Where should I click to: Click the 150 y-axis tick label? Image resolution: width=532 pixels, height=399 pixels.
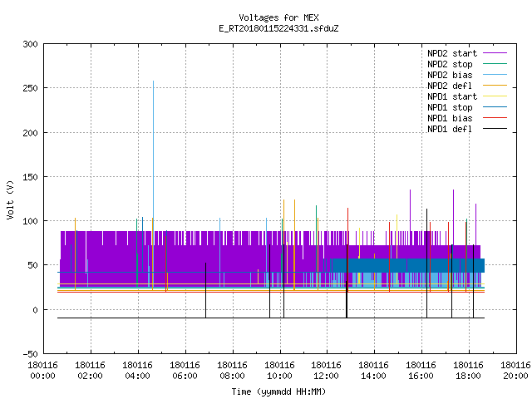coord(30,177)
